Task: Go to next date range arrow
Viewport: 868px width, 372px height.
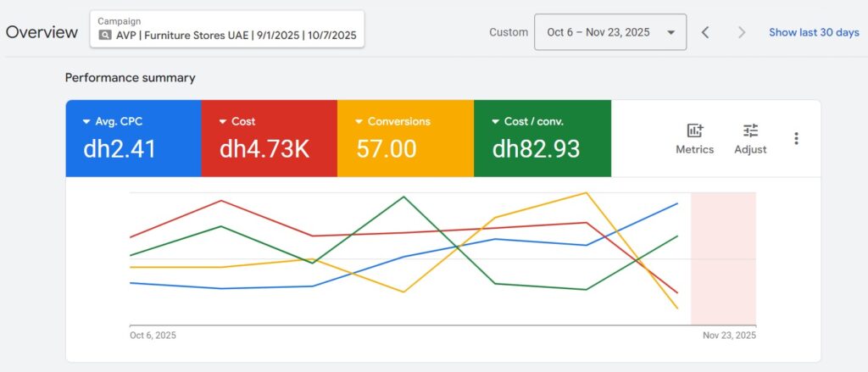Action: click(742, 32)
